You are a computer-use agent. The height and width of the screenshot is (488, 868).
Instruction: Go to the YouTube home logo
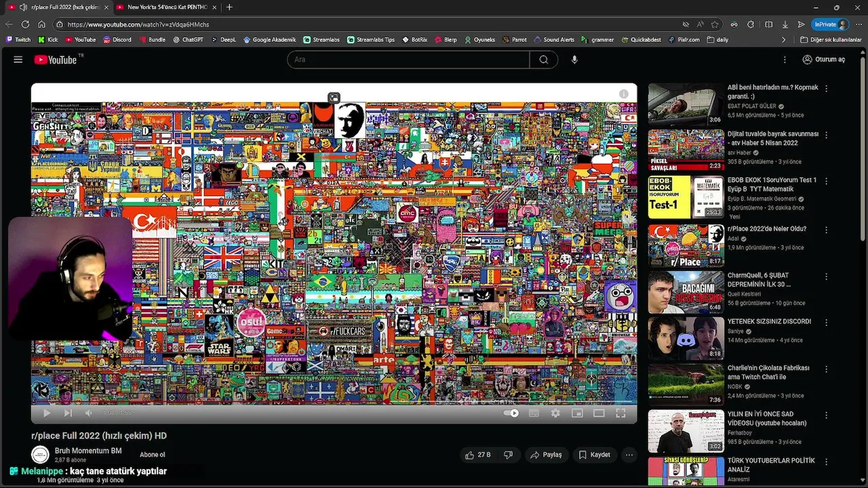pos(56,60)
